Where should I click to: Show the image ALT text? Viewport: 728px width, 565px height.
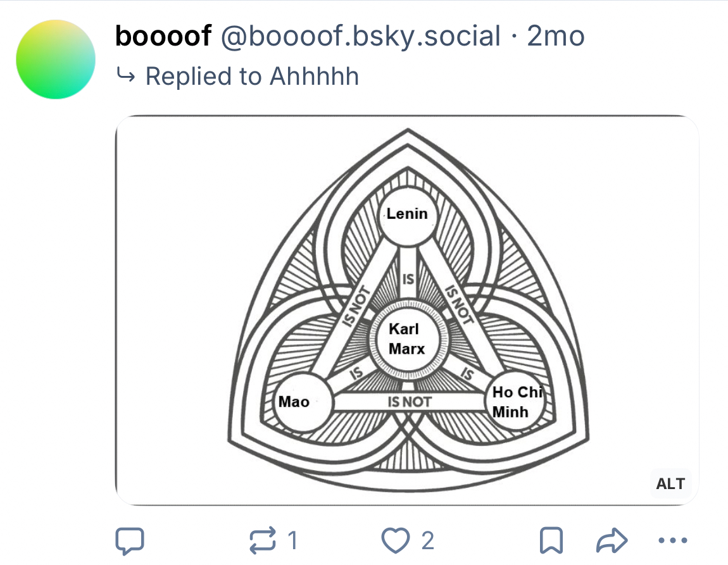pyautogui.click(x=670, y=484)
